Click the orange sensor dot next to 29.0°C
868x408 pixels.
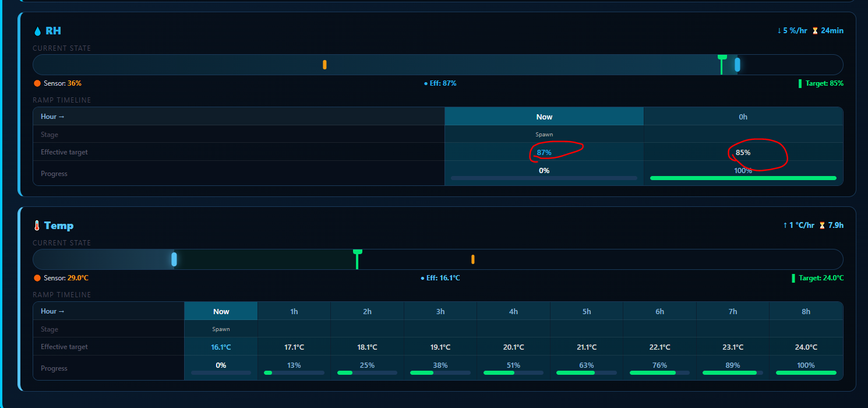tap(37, 278)
